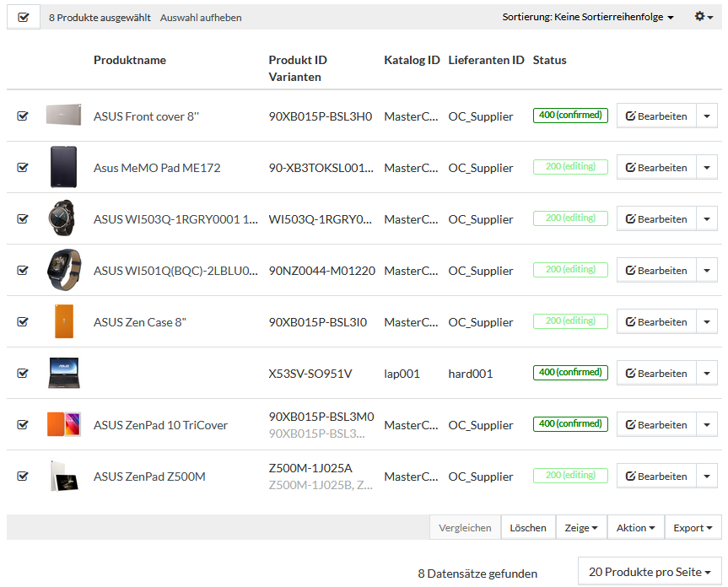
Task: Open ASUS Front cover 8'' thumbnail image
Action: pyautogui.click(x=63, y=115)
